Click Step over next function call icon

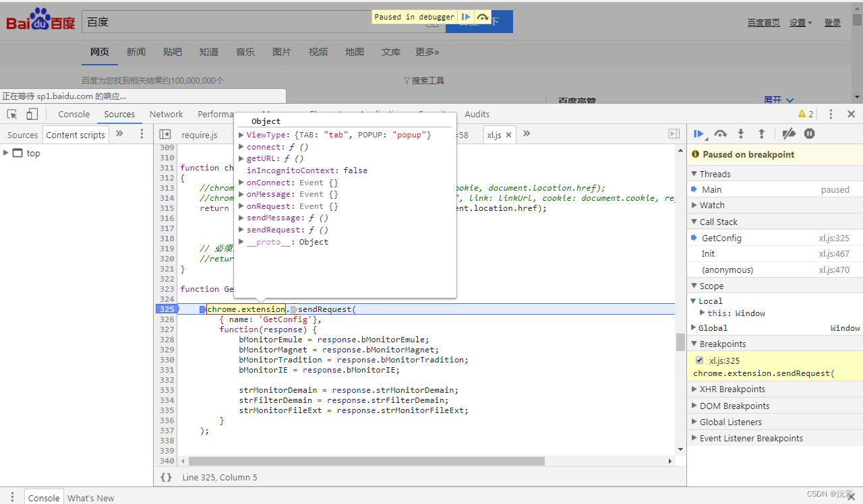point(721,134)
